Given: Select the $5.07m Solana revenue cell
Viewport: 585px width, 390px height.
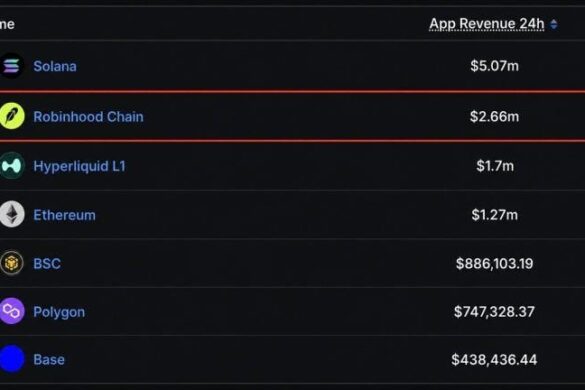Looking at the screenshot, I should coord(494,66).
